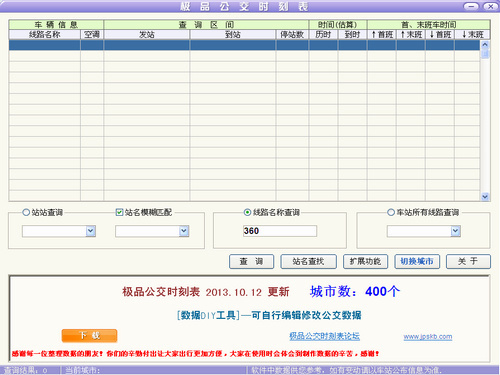This screenshot has width=500, height=375.
Task: Click the route name field containing 360
Action: tap(280, 231)
